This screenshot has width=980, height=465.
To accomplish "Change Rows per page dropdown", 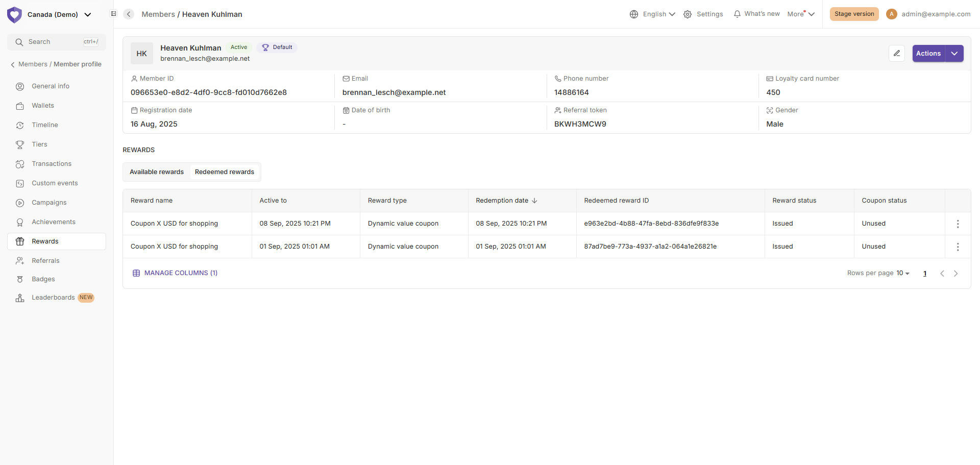I will coord(902,273).
